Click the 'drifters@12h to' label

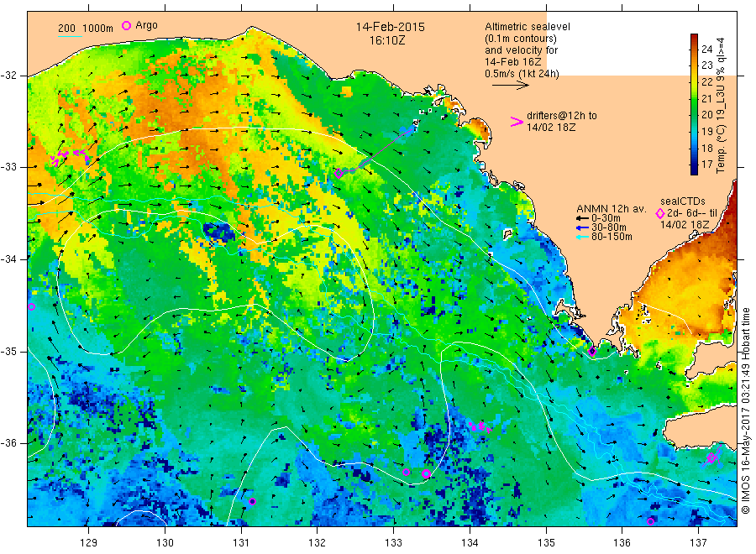pyautogui.click(x=562, y=116)
